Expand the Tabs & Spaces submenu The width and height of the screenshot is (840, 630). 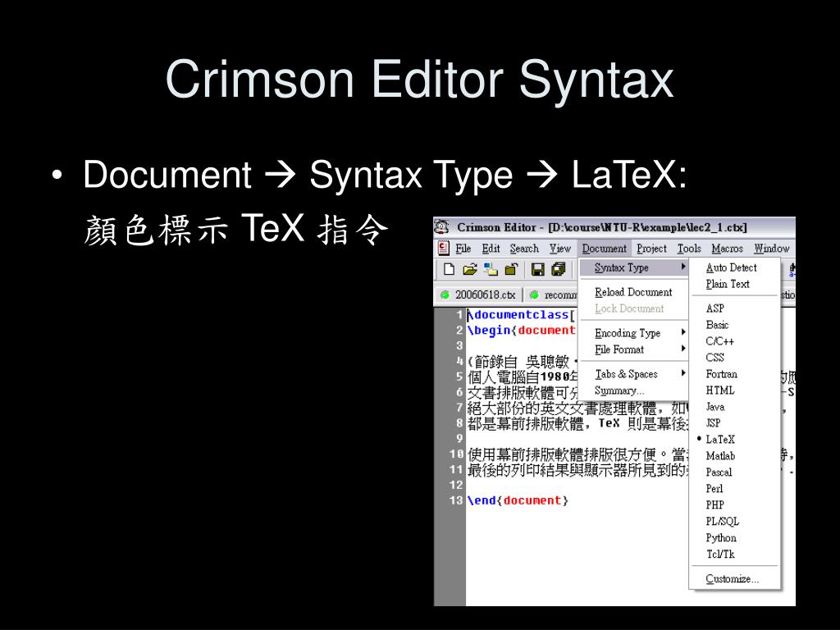click(x=634, y=374)
